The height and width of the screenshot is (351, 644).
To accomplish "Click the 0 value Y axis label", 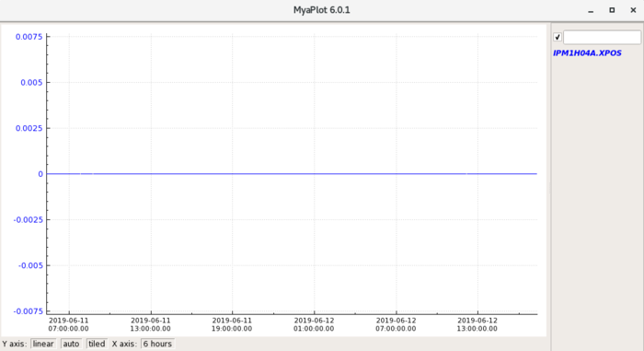I will 40,174.
